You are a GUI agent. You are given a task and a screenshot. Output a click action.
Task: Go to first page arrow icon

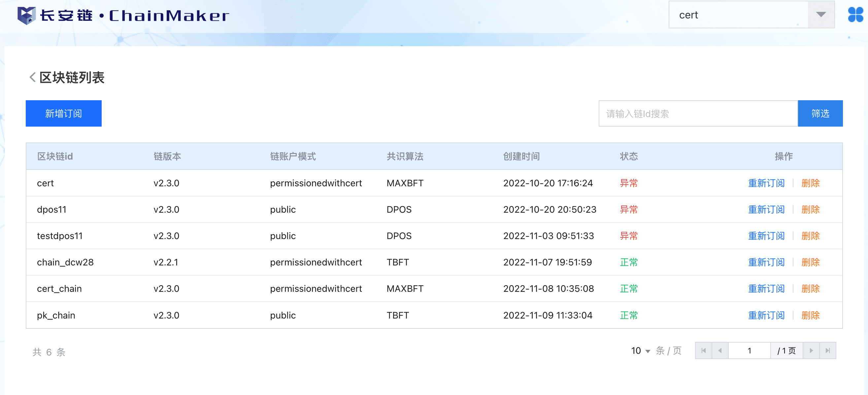tap(704, 350)
